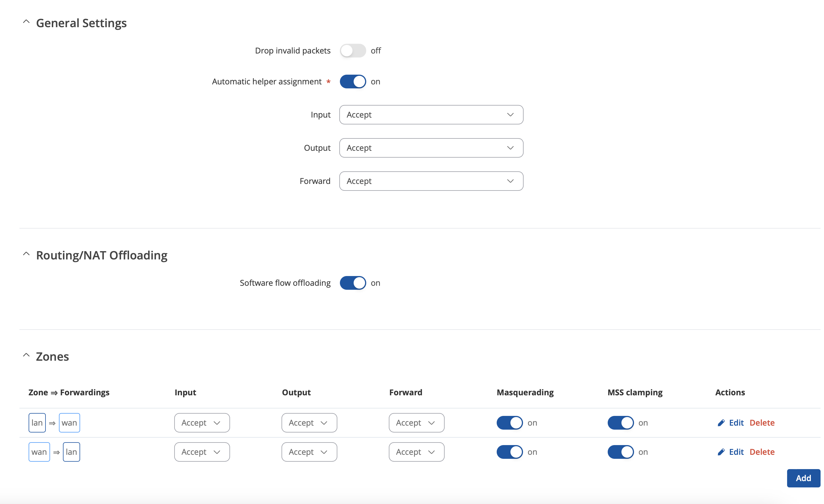This screenshot has height=504, width=824.
Task: Collapse Zones section chevron
Action: (26, 355)
